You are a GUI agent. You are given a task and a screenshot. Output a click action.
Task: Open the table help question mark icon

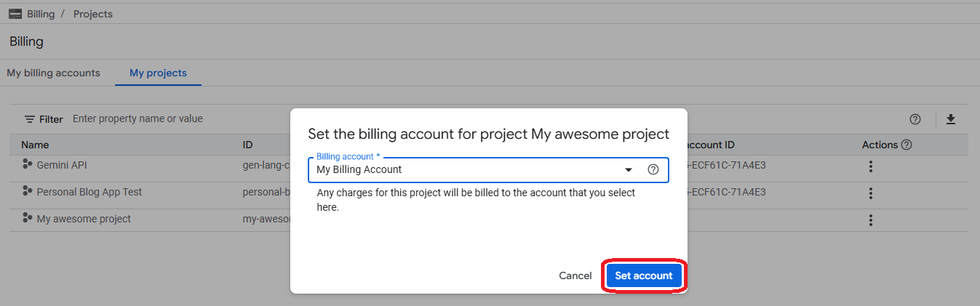(915, 119)
